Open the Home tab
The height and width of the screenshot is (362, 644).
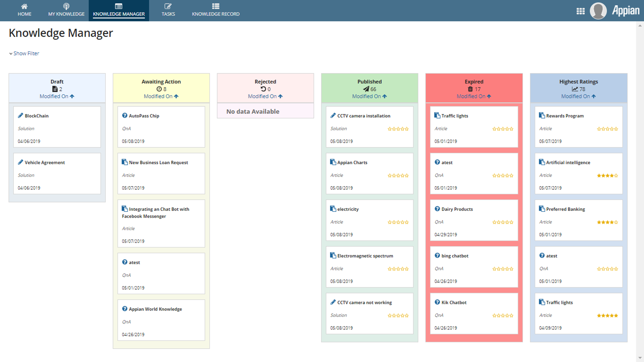24,10
